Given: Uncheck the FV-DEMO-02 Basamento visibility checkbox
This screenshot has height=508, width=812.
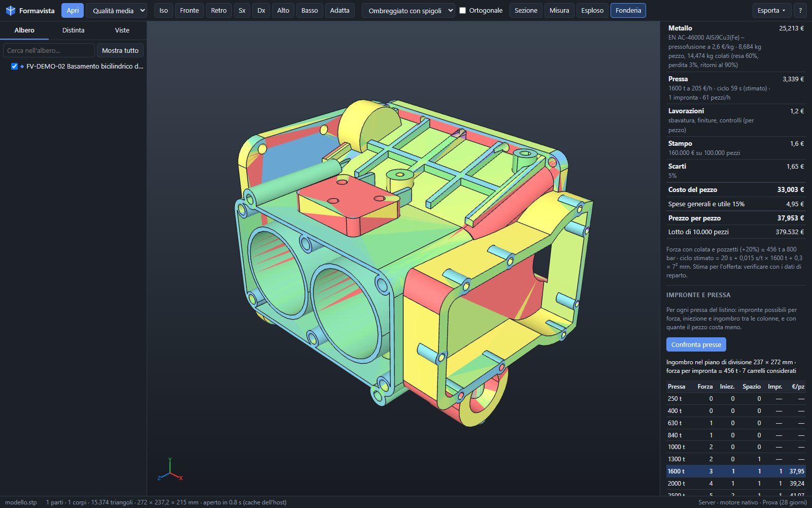Looking at the screenshot, I should (x=14, y=67).
